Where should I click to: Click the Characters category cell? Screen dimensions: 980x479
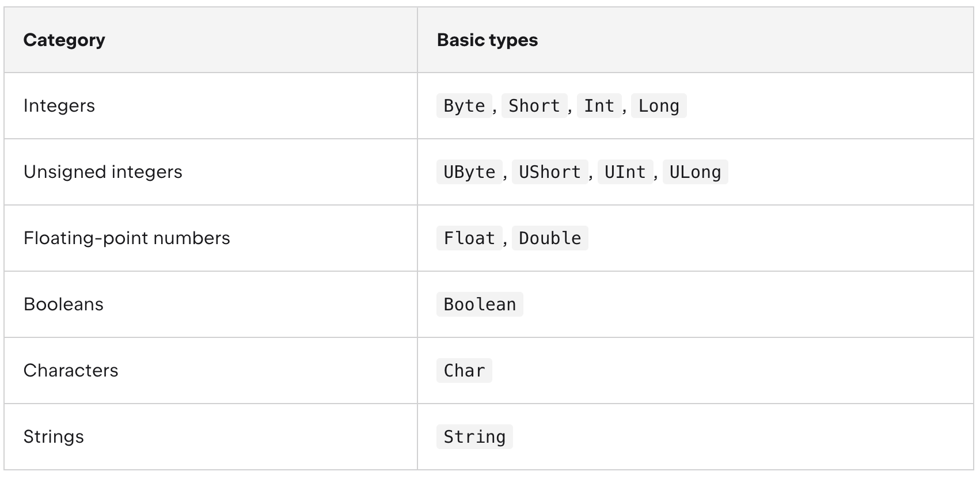(211, 371)
